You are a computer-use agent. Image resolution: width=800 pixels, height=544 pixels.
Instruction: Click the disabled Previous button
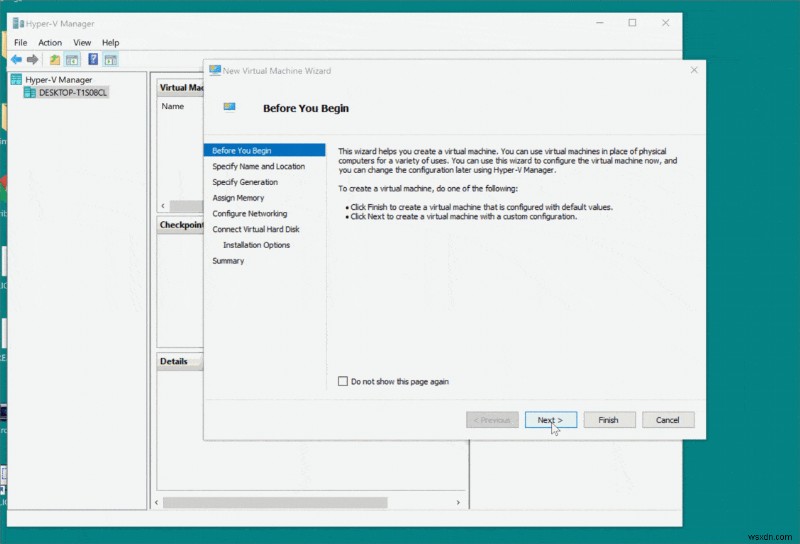tap(492, 420)
